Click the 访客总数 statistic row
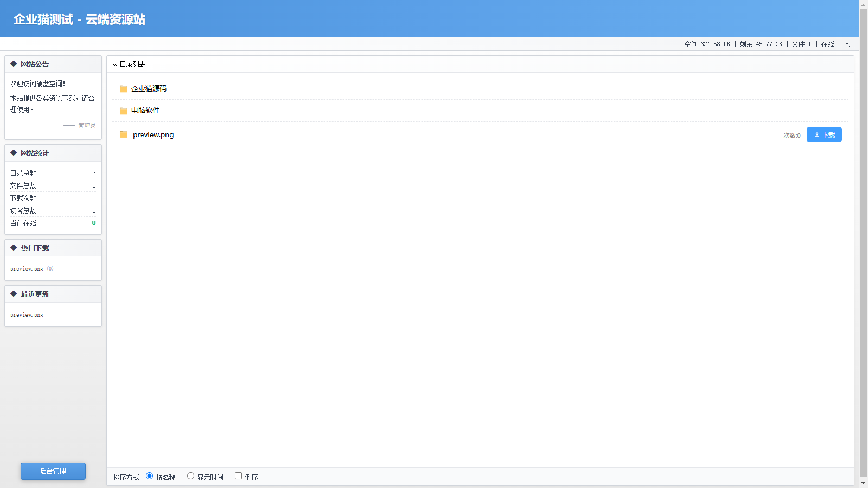The image size is (868, 488). pos(53,210)
